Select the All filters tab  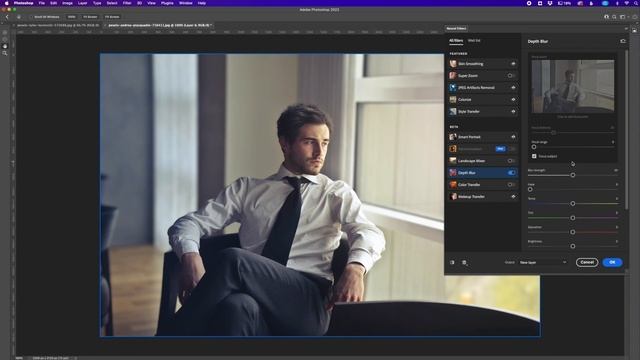[456, 40]
